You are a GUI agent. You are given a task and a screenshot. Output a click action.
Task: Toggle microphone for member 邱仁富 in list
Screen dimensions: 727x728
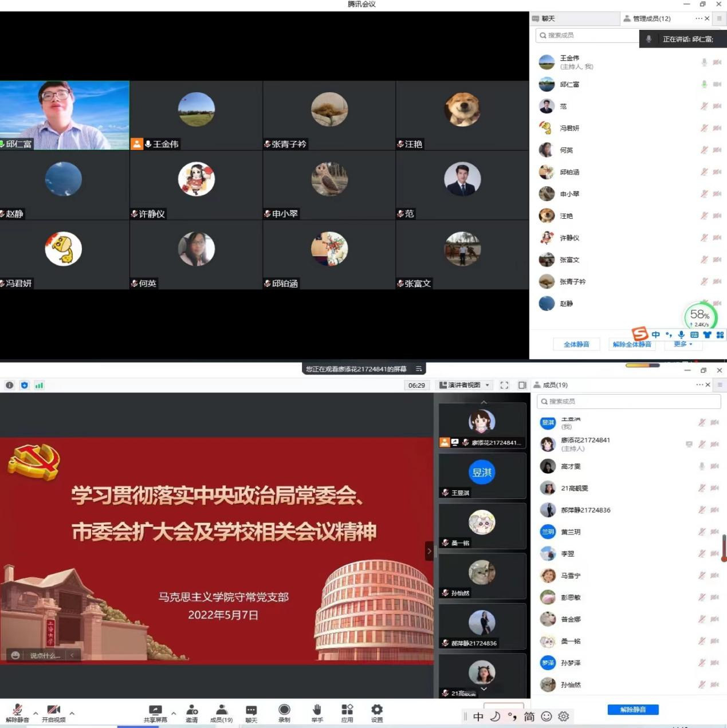tap(704, 84)
